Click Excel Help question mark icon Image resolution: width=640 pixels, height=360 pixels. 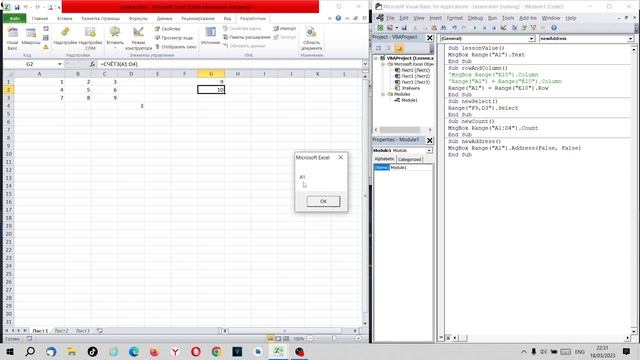[x=338, y=18]
